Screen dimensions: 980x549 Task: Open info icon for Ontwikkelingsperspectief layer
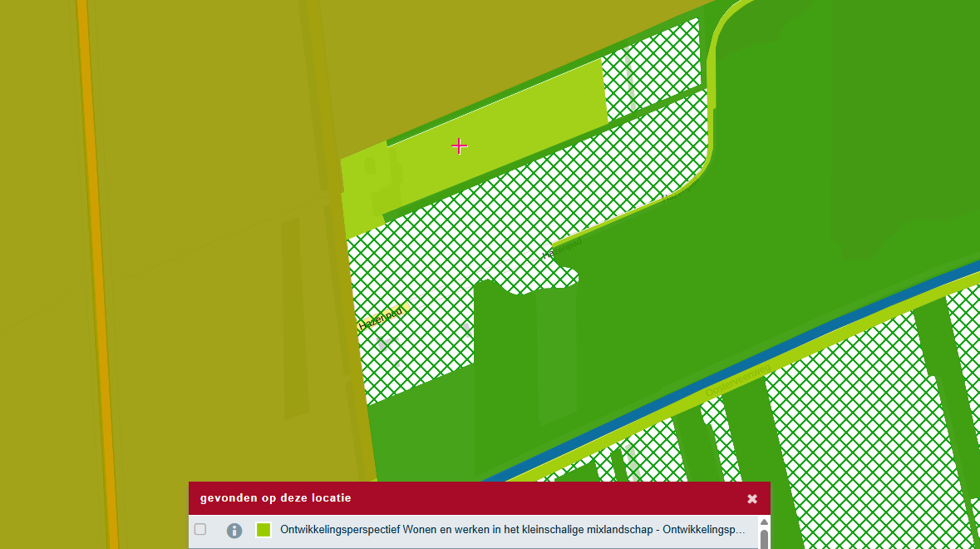234,531
